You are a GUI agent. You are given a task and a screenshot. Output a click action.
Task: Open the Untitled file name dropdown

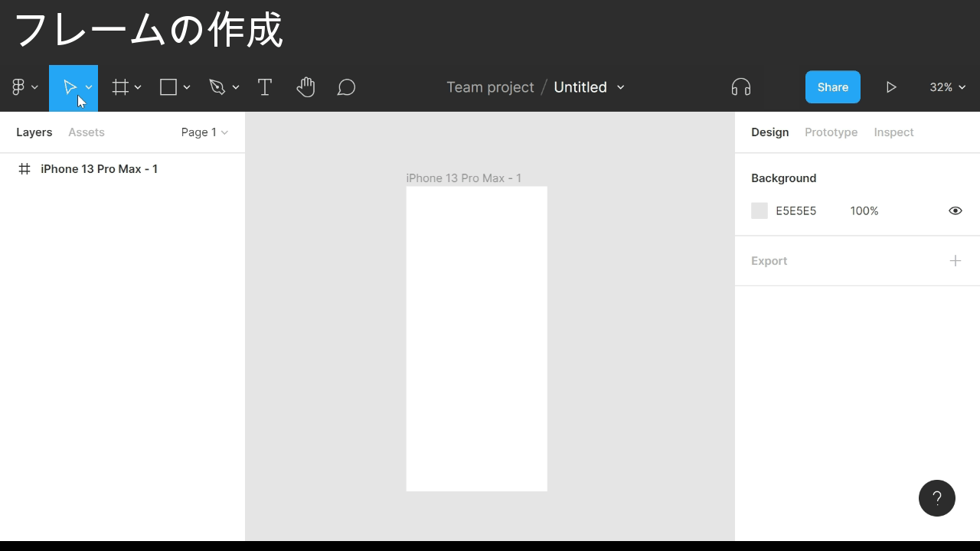(620, 87)
